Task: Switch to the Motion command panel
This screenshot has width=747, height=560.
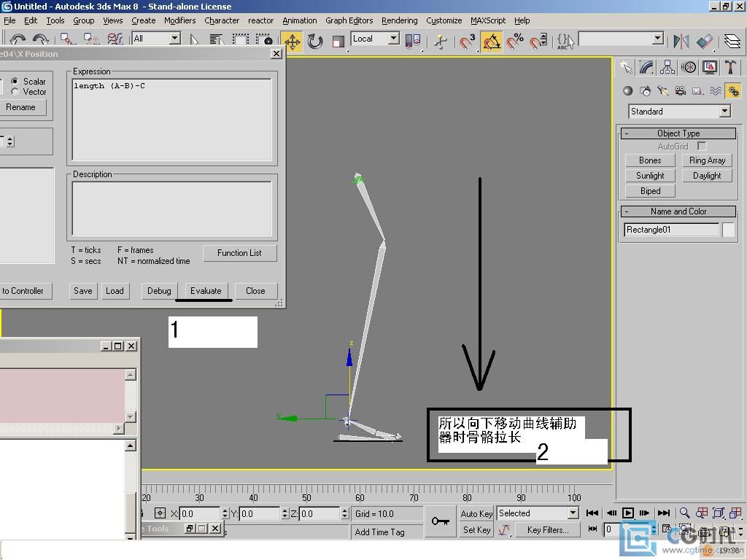Action: tap(689, 67)
